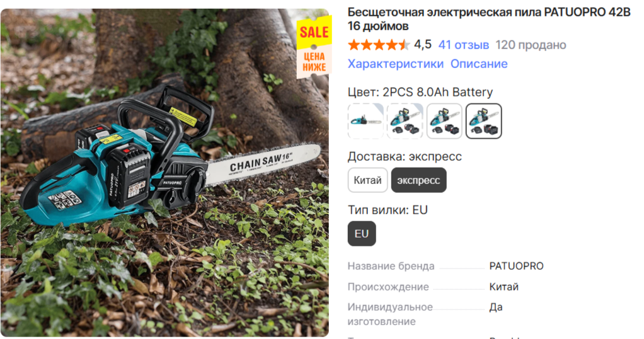Click the PATUOPRO brand name value

point(516,266)
